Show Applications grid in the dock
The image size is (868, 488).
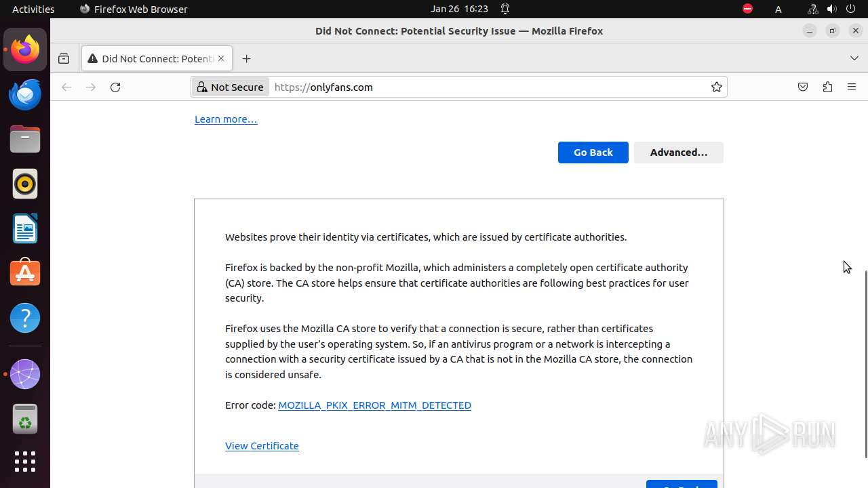[x=25, y=462]
